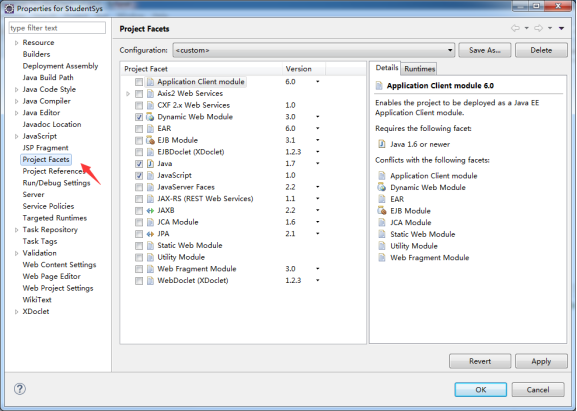Click the EJB Module facet icon
Screen dimensions: 577x411
pos(150,140)
